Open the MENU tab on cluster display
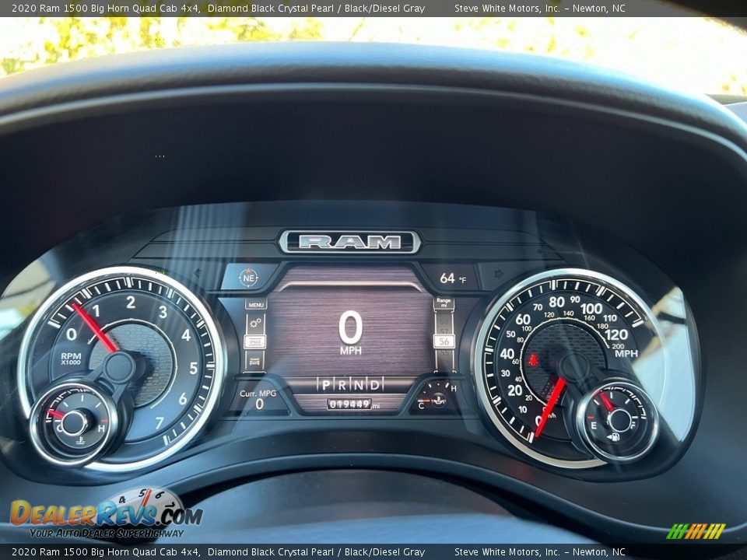The height and width of the screenshot is (560, 747). pyautogui.click(x=256, y=305)
